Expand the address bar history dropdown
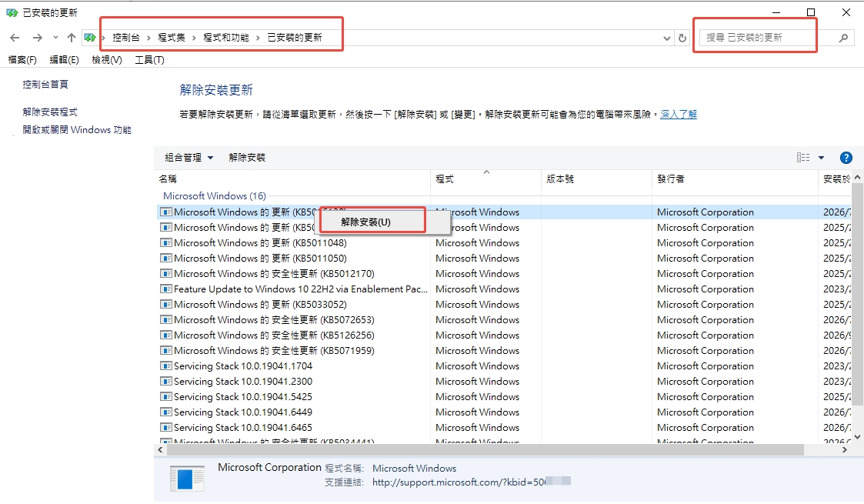 pyautogui.click(x=667, y=38)
